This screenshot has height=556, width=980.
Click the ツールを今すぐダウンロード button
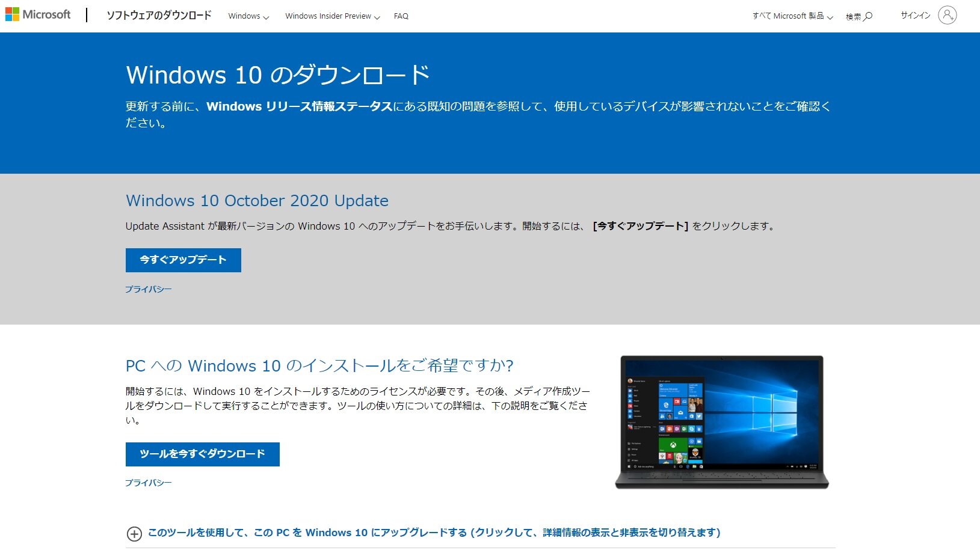(203, 454)
